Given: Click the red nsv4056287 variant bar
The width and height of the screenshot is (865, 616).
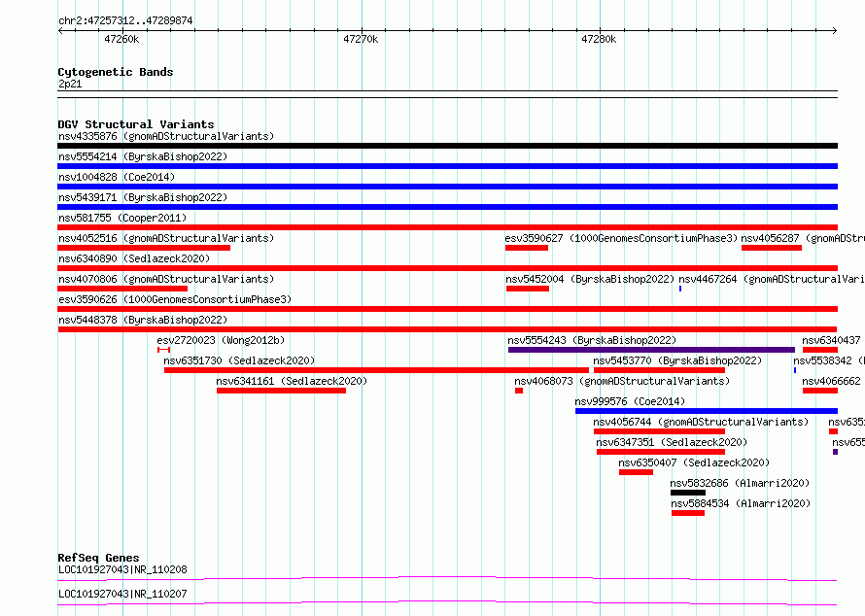Looking at the screenshot, I should pos(772,248).
